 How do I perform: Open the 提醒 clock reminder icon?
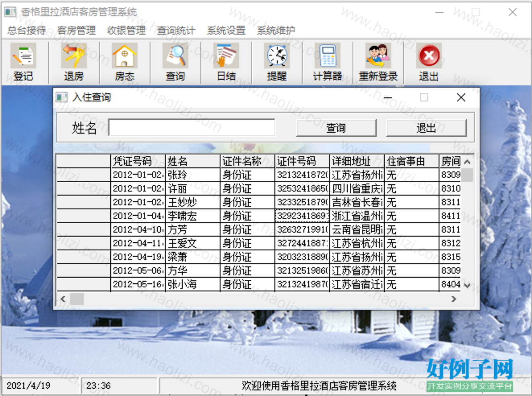pyautogui.click(x=277, y=62)
